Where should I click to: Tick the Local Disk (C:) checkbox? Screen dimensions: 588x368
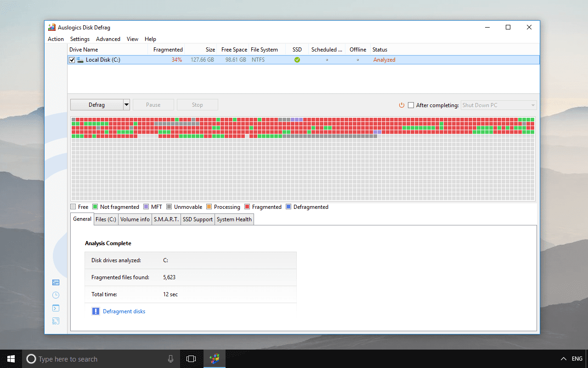pyautogui.click(x=72, y=60)
